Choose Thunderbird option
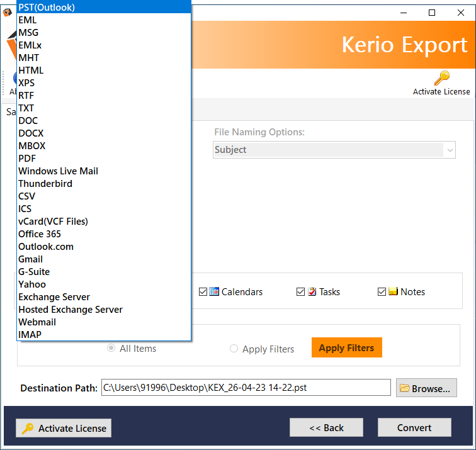The image size is (476, 450). coord(104,184)
